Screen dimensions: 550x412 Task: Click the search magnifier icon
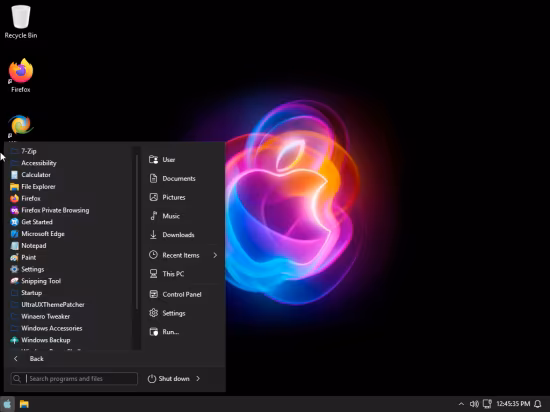coord(17,379)
